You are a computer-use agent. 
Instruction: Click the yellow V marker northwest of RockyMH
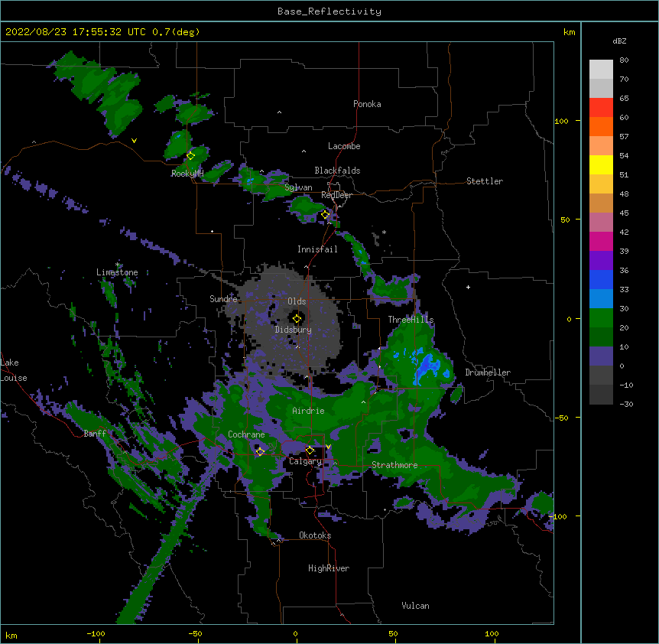coord(134,141)
